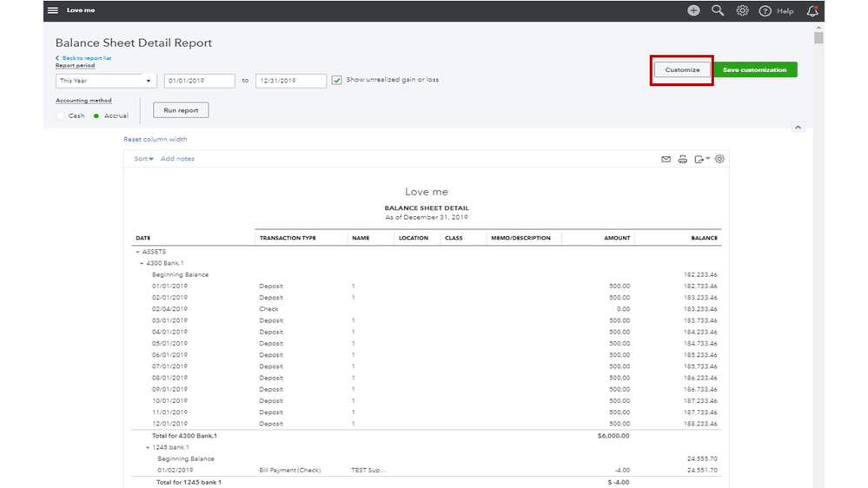Open the top bar settings gear

point(742,10)
